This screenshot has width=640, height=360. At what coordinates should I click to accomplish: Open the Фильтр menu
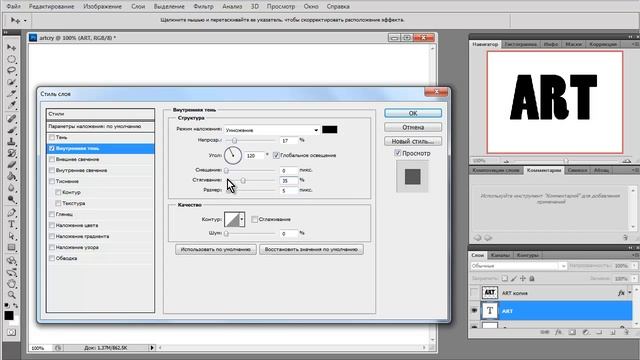pos(203,7)
